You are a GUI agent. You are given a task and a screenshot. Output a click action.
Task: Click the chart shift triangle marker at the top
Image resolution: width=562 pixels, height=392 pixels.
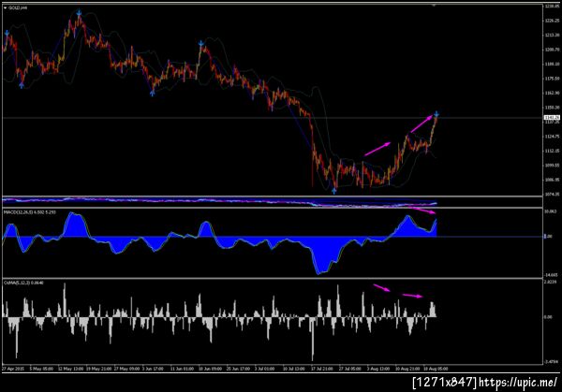(434, 6)
